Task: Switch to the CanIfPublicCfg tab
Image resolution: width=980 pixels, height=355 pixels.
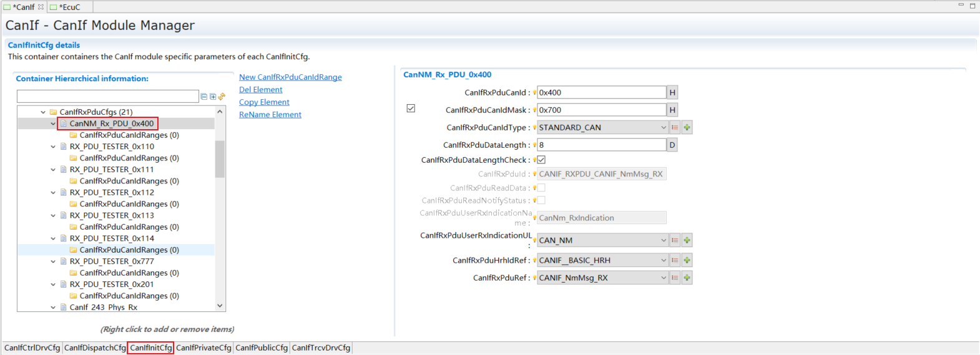Action: [x=262, y=348]
